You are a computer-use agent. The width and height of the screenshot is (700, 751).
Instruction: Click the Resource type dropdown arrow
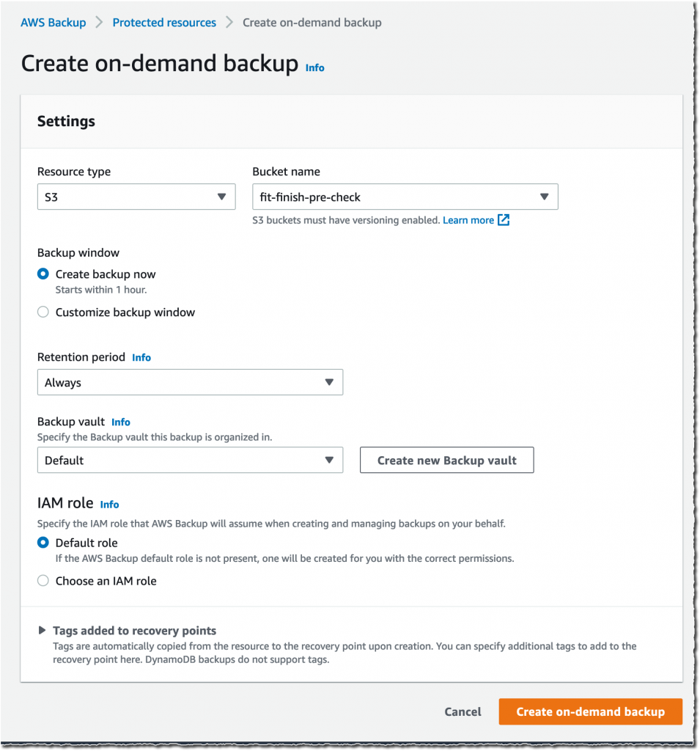(222, 197)
